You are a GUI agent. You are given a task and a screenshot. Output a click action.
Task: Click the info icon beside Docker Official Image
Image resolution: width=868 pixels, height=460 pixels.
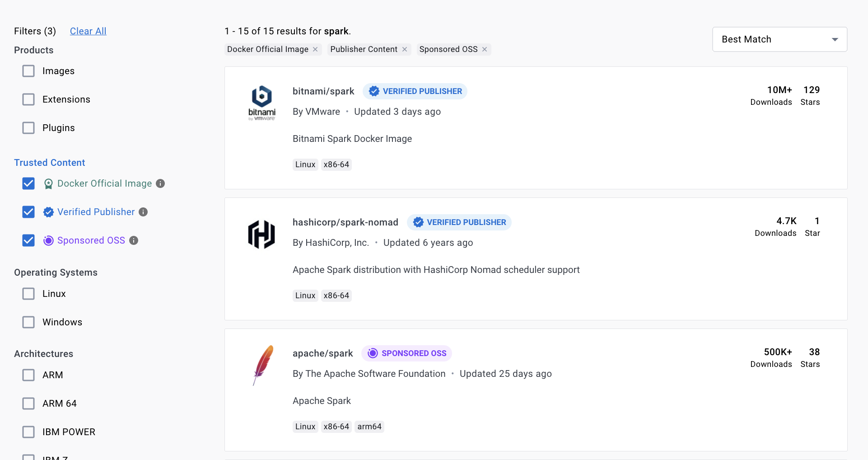point(160,183)
